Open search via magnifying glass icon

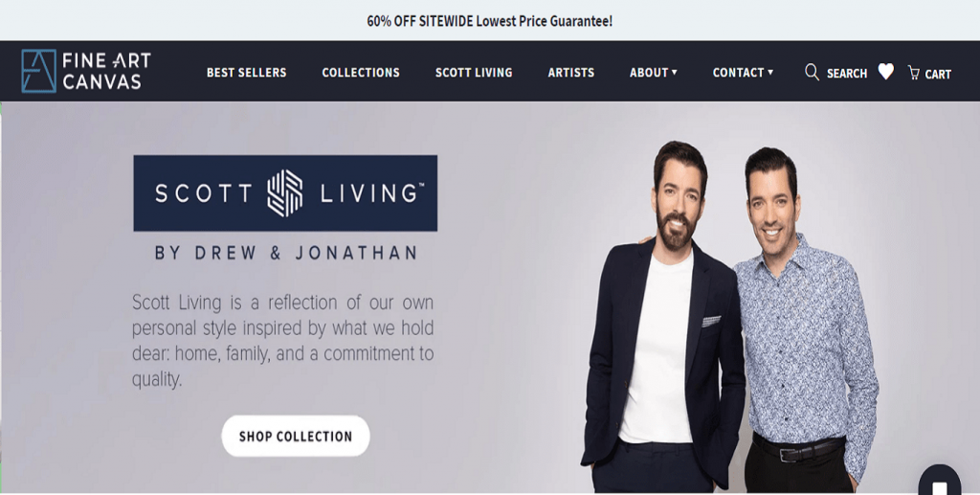812,73
